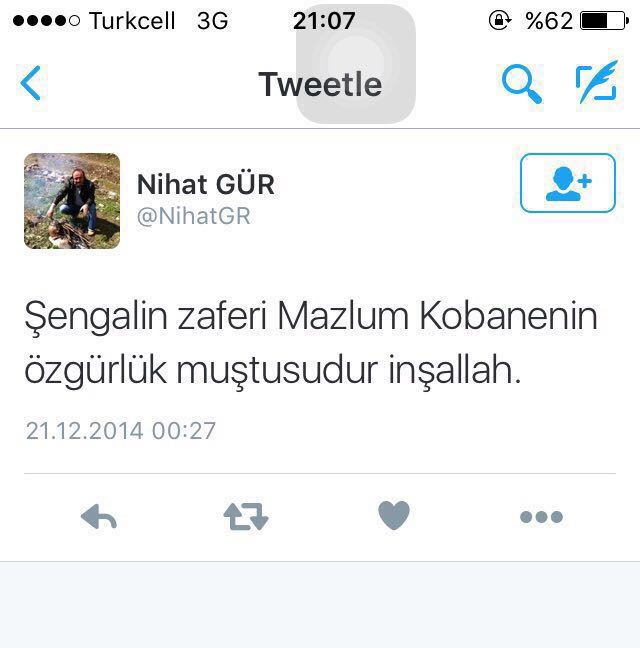
Task: Like the tweet with the heart
Action: [x=394, y=515]
